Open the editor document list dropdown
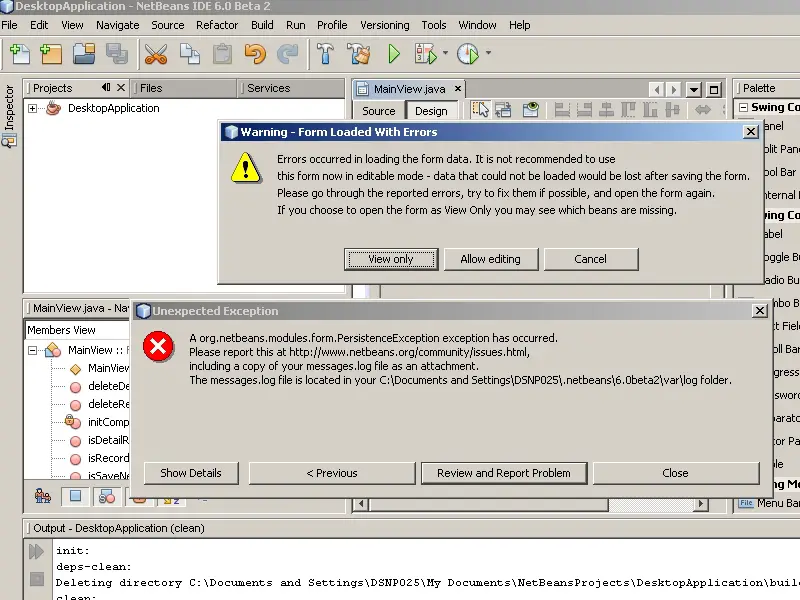The width and height of the screenshot is (800, 600). click(693, 90)
